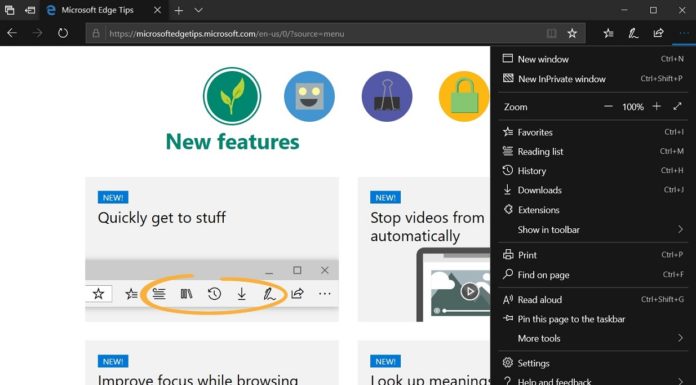Image resolution: width=696 pixels, height=385 pixels.
Task: Open the Stop videos from automatically card
Action: click(424, 250)
